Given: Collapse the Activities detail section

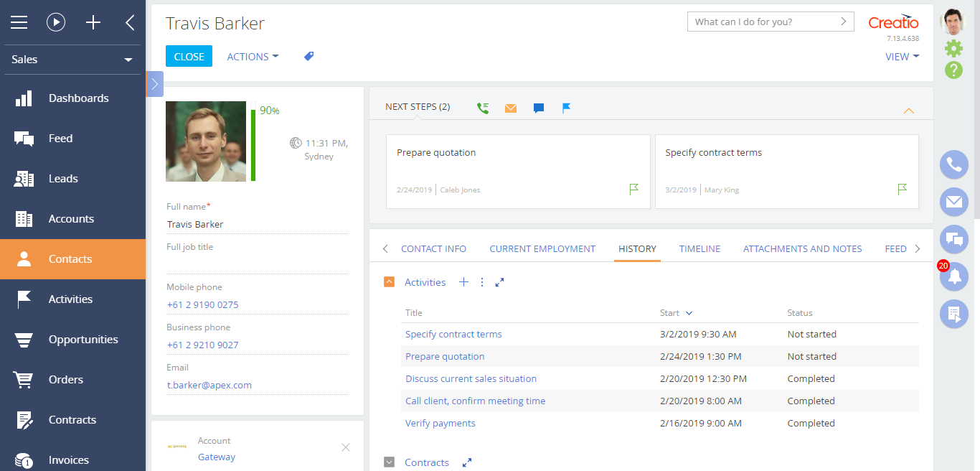Looking at the screenshot, I should tap(390, 282).
